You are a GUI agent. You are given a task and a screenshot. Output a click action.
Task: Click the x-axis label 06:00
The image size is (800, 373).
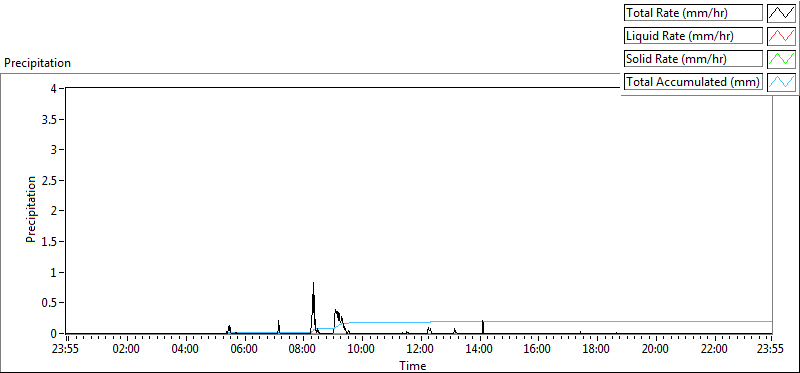coord(243,349)
